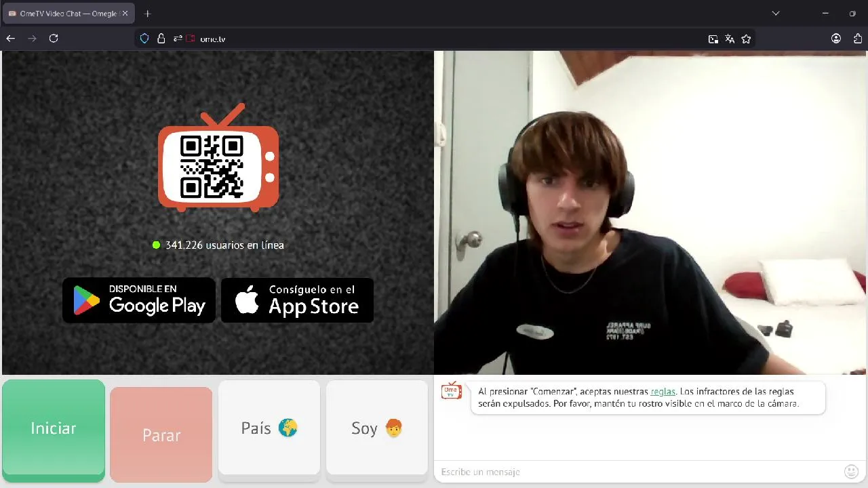This screenshot has width=868, height=488.
Task: Open the extensions icon
Action: [858, 39]
